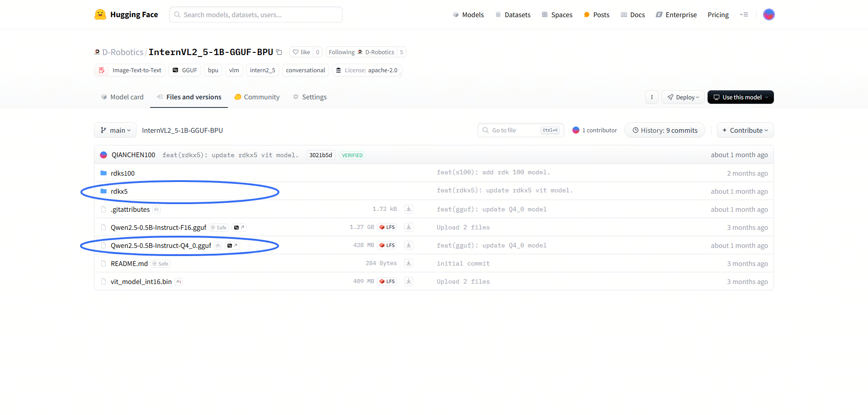View History: 9 commits

pyautogui.click(x=665, y=130)
